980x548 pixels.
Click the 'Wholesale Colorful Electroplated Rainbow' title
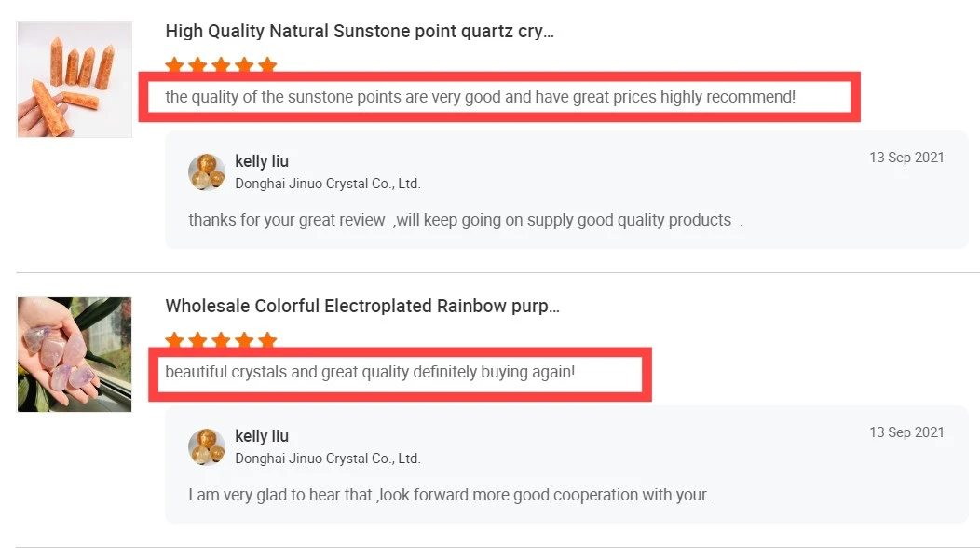pos(362,306)
